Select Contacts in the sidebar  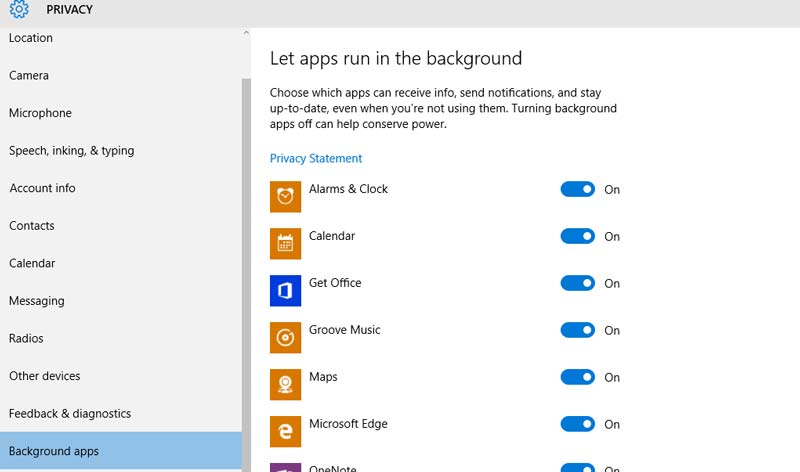pyautogui.click(x=121, y=226)
